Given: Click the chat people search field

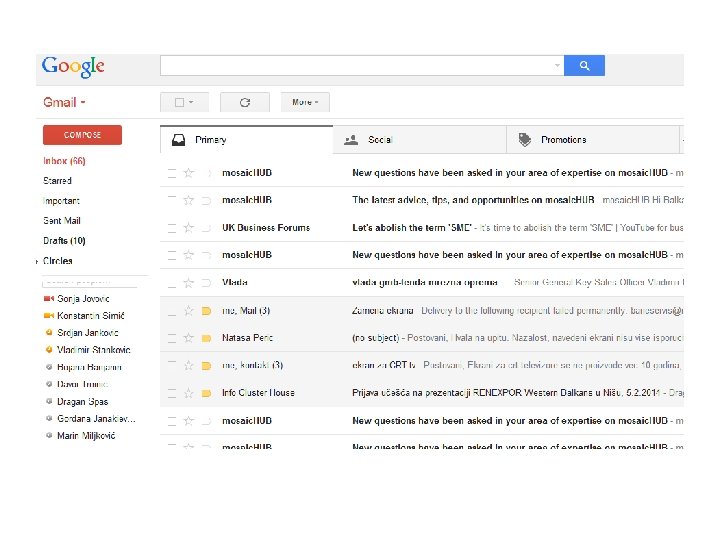Looking at the screenshot, I should point(90,282).
